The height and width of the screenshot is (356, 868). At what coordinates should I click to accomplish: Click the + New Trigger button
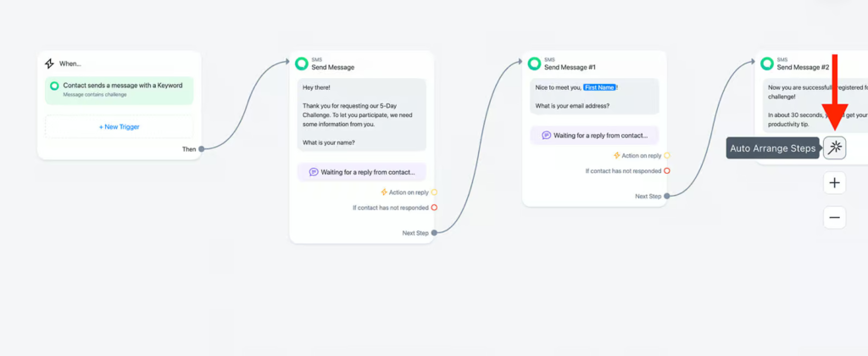click(x=119, y=126)
